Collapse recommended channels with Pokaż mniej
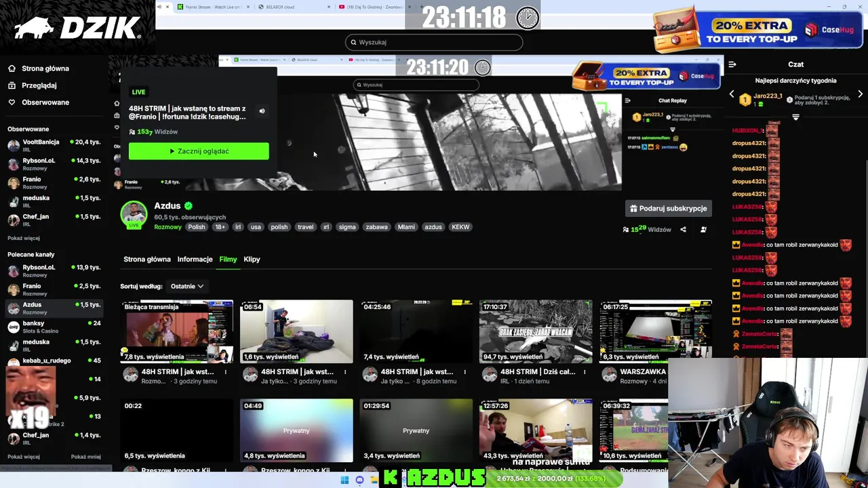The width and height of the screenshot is (868, 488). coord(85,457)
